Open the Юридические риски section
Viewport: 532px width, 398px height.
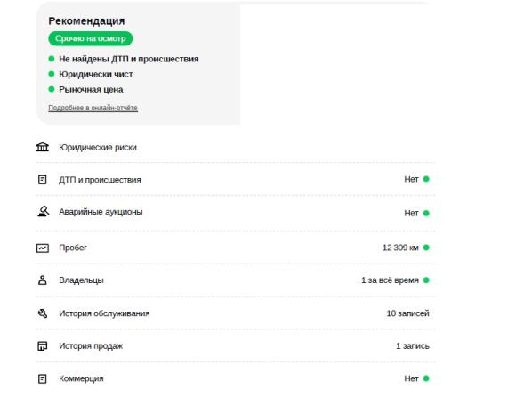(x=98, y=148)
